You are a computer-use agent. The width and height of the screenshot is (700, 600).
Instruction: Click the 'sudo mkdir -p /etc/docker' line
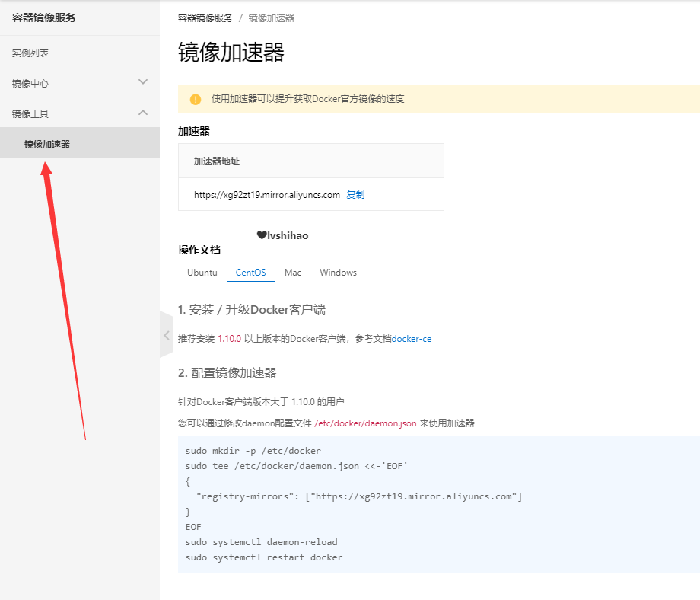[x=253, y=451]
